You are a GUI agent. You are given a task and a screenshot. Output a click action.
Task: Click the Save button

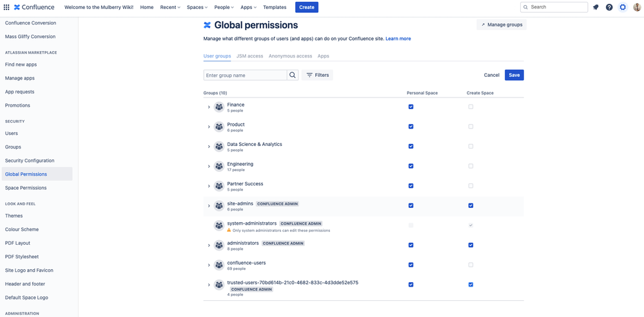[x=514, y=75]
